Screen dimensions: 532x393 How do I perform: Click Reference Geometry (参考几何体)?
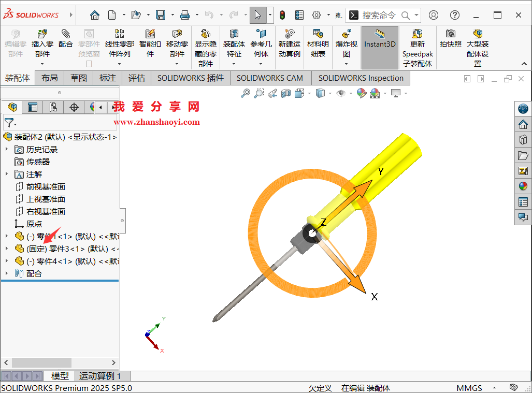tap(261, 43)
